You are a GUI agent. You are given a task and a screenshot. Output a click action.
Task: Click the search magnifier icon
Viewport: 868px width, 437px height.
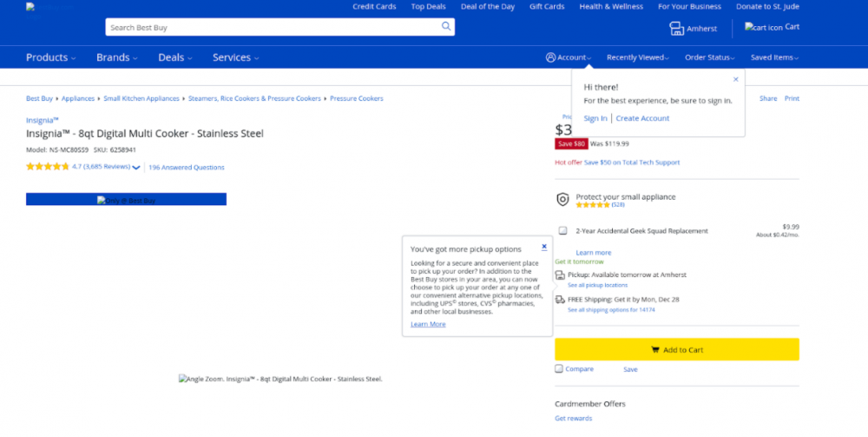[x=445, y=27]
